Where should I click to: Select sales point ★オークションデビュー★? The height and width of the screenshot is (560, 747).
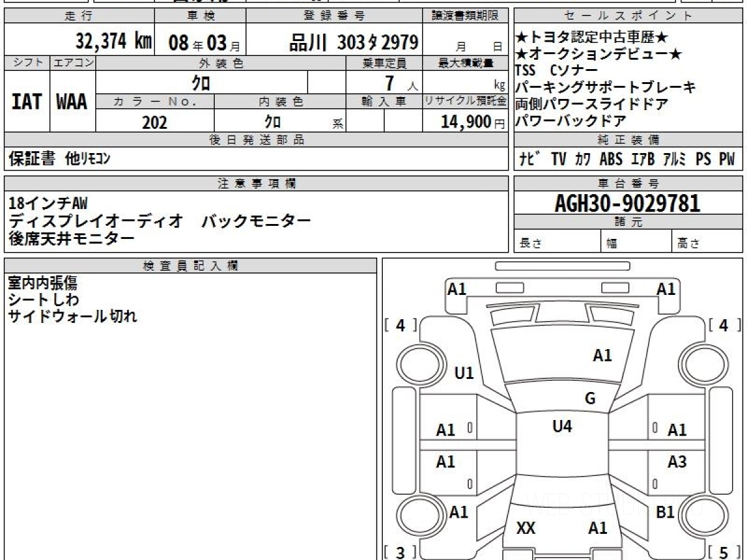click(x=599, y=54)
